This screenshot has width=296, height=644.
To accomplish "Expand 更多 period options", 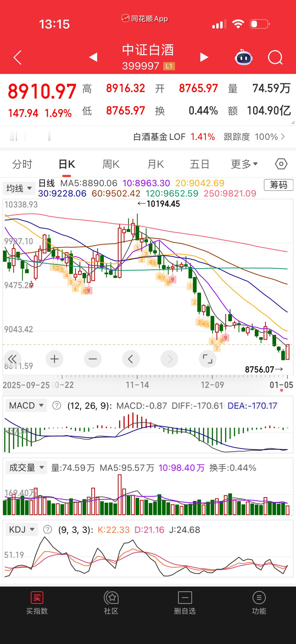I will click(x=244, y=164).
